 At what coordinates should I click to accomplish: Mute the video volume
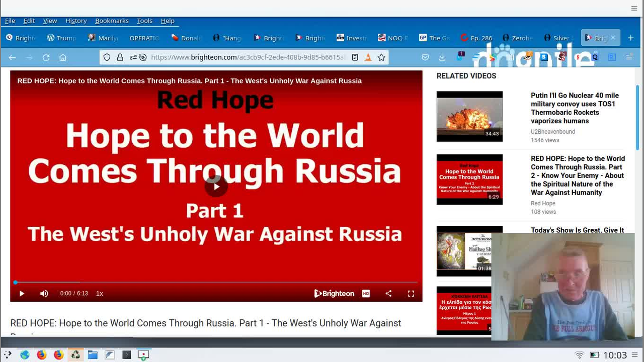44,294
